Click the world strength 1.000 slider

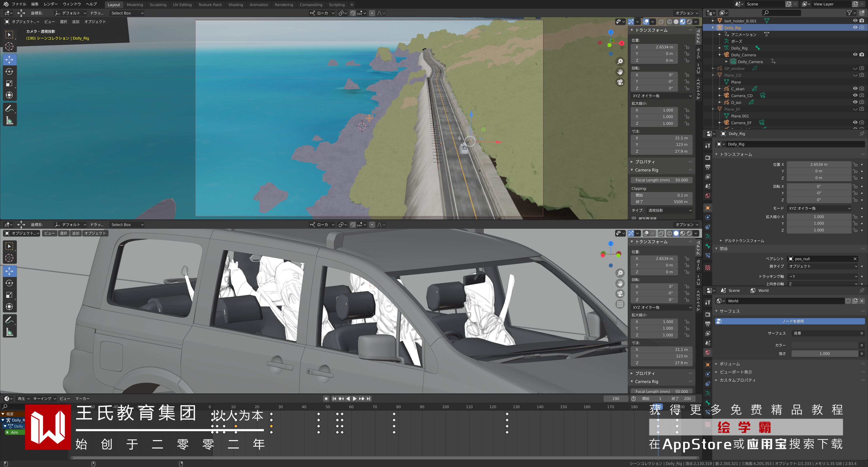[824, 354]
